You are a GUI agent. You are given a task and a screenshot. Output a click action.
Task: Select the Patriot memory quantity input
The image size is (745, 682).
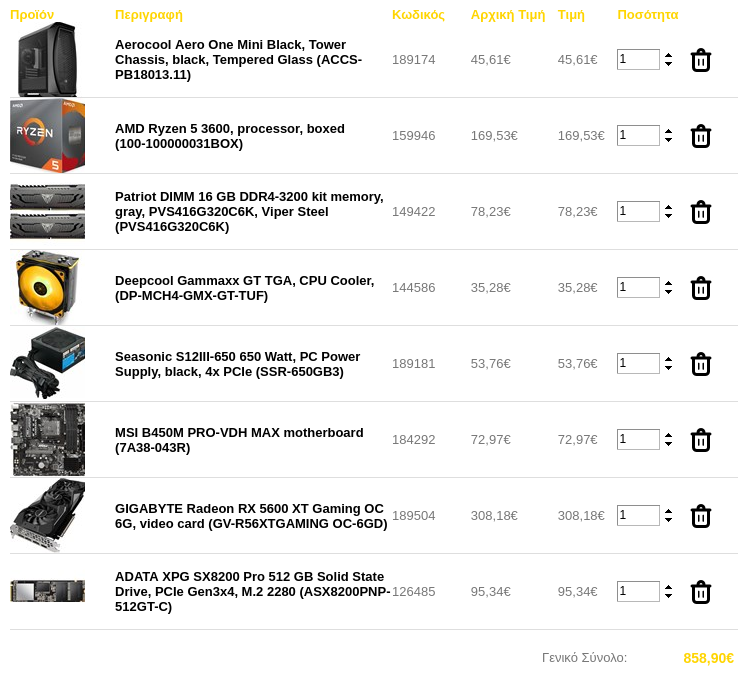coord(638,211)
